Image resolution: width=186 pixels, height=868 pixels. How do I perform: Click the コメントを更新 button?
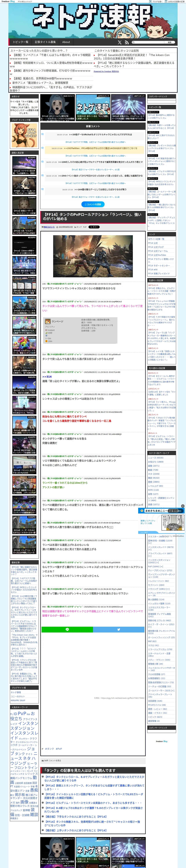tap(93, 204)
